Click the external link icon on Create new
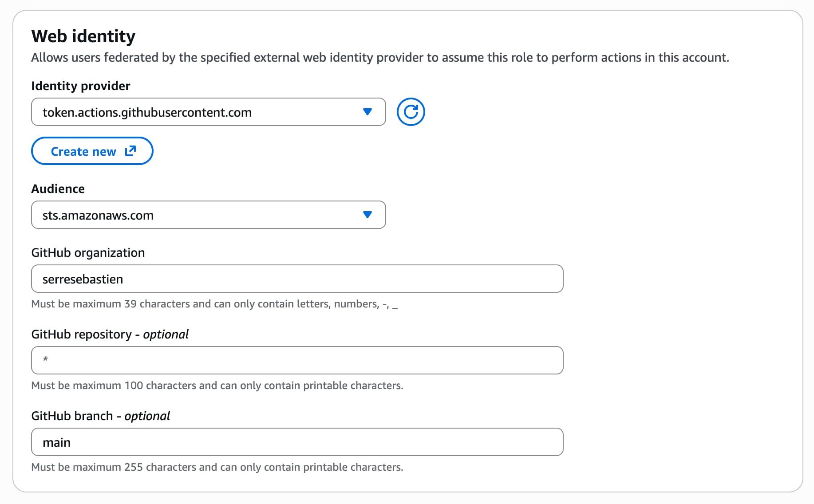 [x=130, y=151]
